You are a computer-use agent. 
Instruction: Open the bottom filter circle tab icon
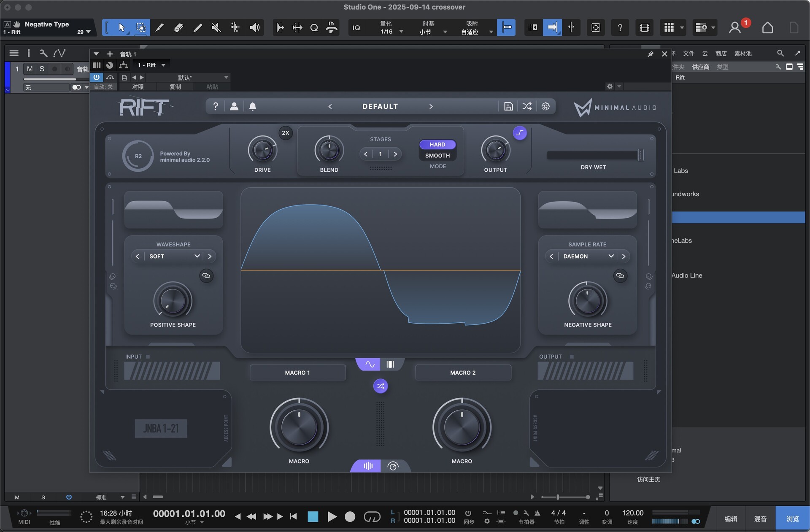(393, 466)
